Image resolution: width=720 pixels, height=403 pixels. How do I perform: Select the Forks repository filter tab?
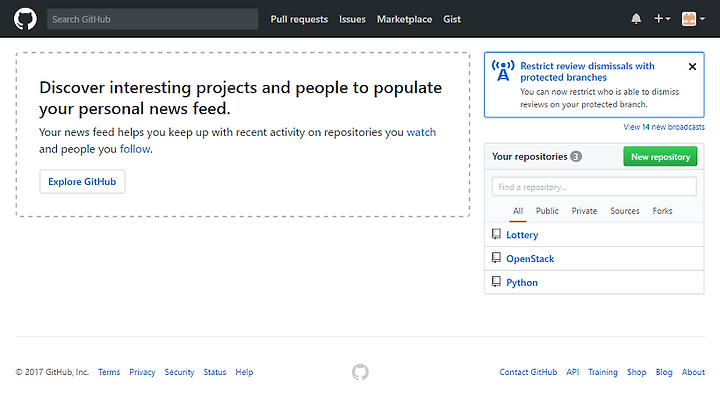point(662,211)
